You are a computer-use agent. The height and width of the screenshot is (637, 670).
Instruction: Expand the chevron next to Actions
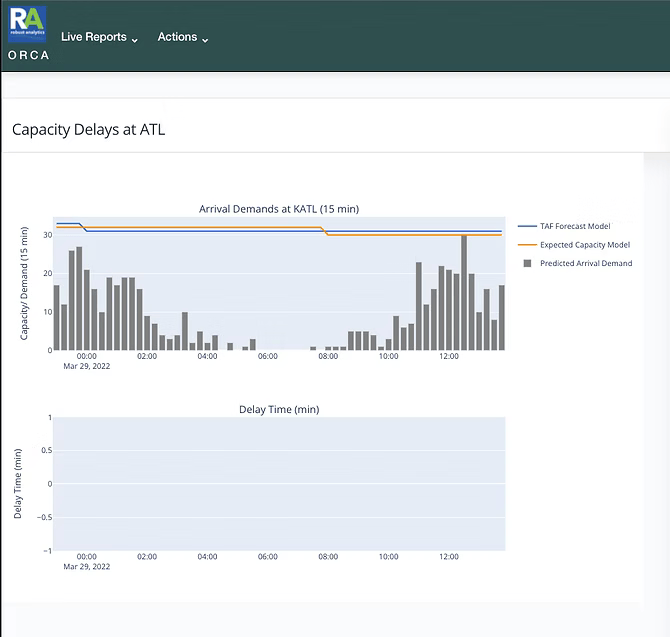205,39
